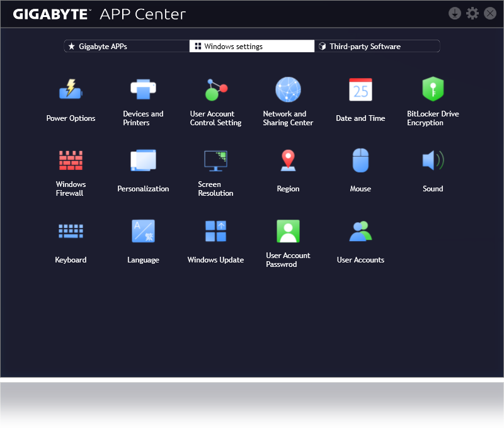
Task: Switch to the Third-party Software tab
Action: (x=377, y=45)
